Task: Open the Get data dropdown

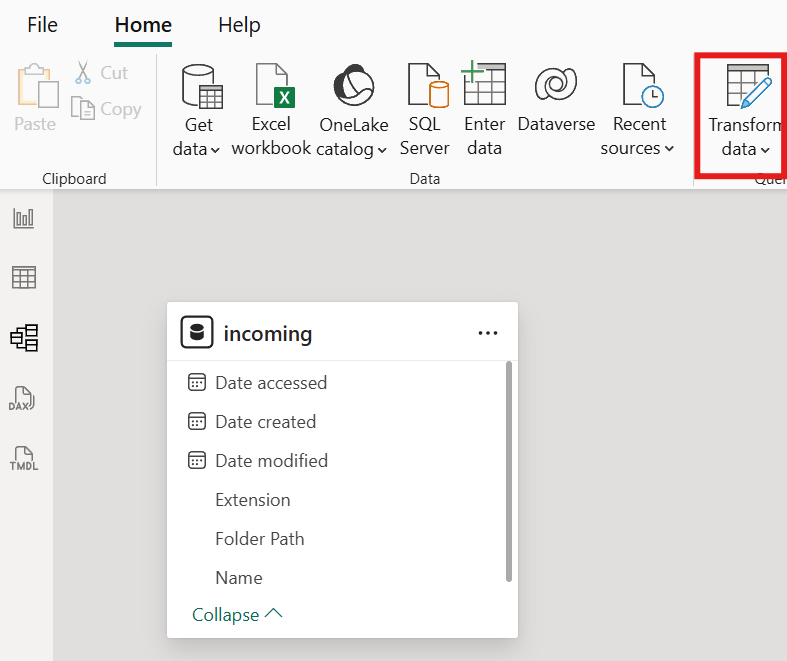Action: (197, 110)
